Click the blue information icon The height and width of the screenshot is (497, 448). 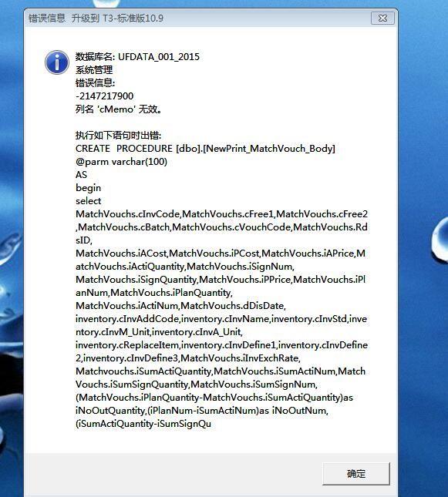(57, 62)
